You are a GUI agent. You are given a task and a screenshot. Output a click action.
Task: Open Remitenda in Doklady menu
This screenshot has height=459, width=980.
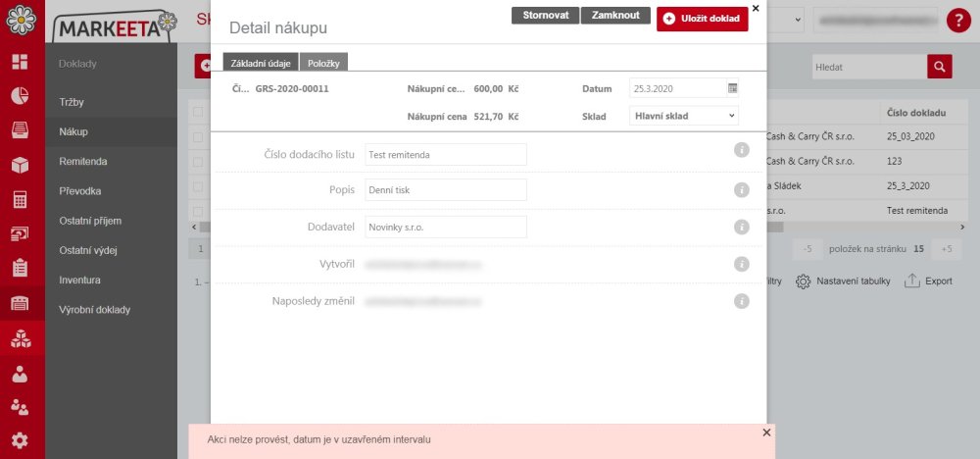click(83, 162)
